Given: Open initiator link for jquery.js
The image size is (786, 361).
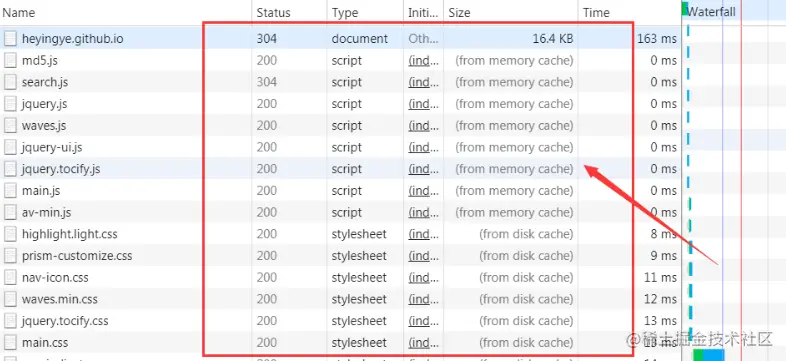Looking at the screenshot, I should click(x=423, y=104).
